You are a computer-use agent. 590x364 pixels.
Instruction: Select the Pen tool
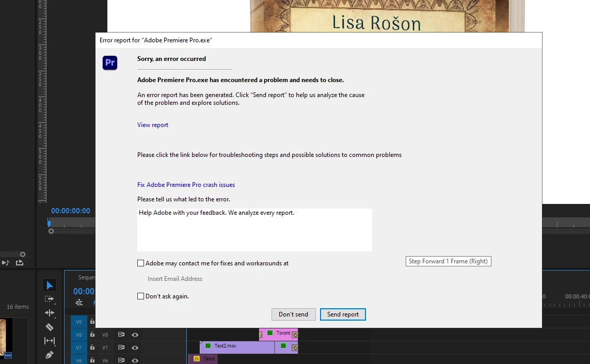point(49,355)
